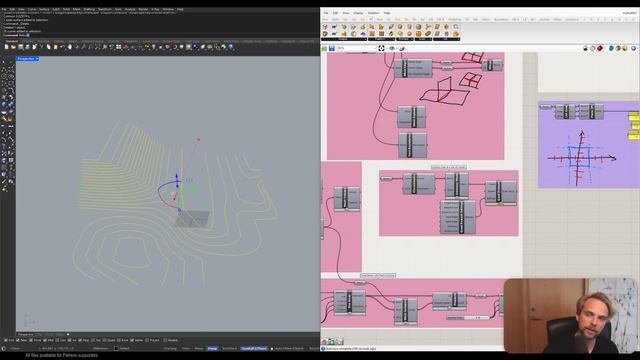Enable Cen osnap checkbox
Image resolution: width=640 pixels, height=360 pixels.
click(57, 340)
